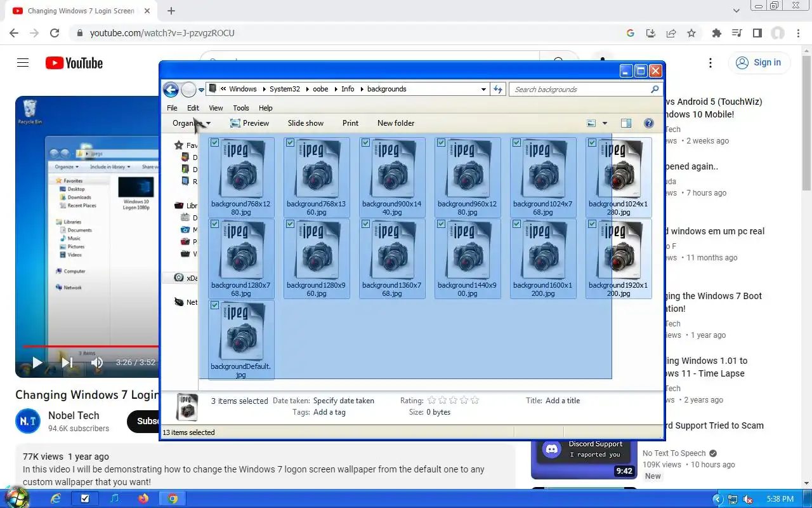Click the YouTube Sign in button
Image resolution: width=812 pixels, height=508 pixels.
click(x=759, y=62)
